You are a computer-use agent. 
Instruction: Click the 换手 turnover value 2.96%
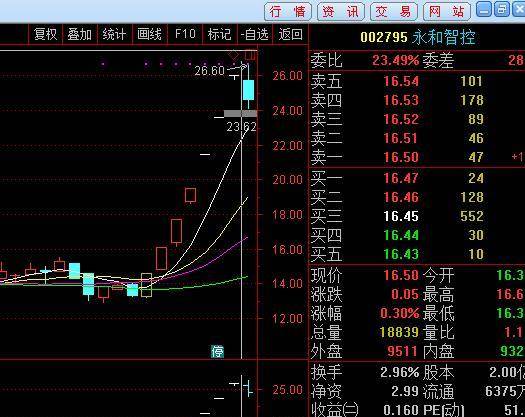pos(399,372)
